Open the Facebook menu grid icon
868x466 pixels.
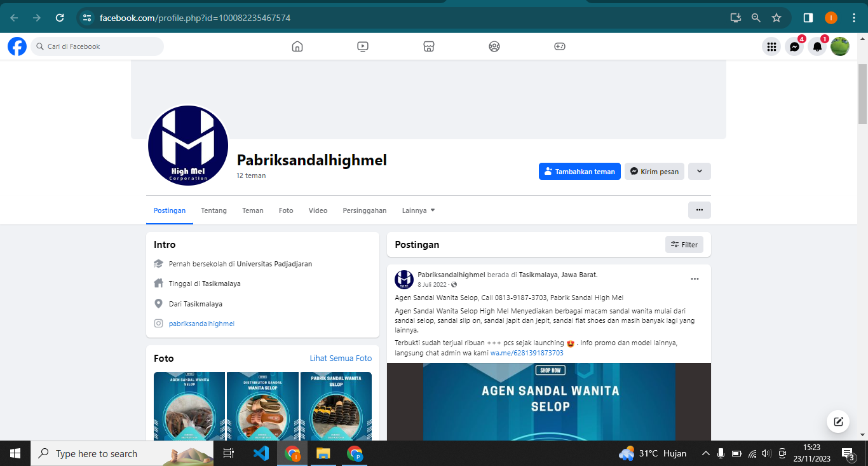(x=771, y=46)
